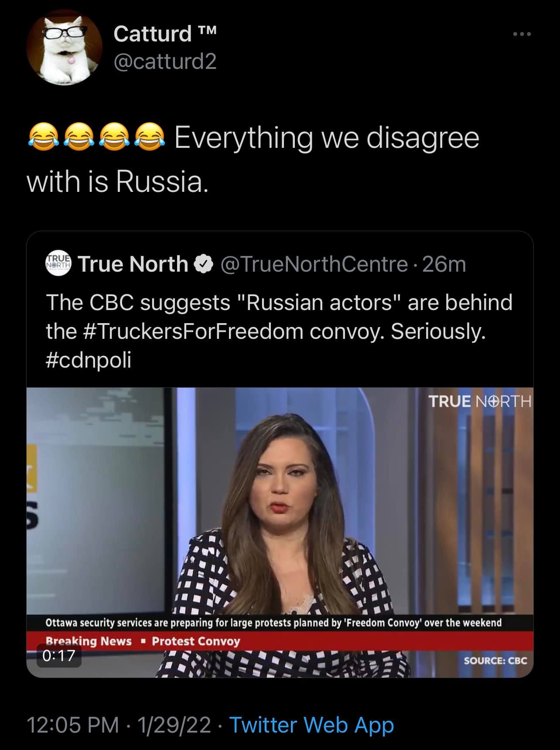This screenshot has width=560, height=750.
Task: Click the SOURCE: CBC label on video
Action: tap(495, 661)
